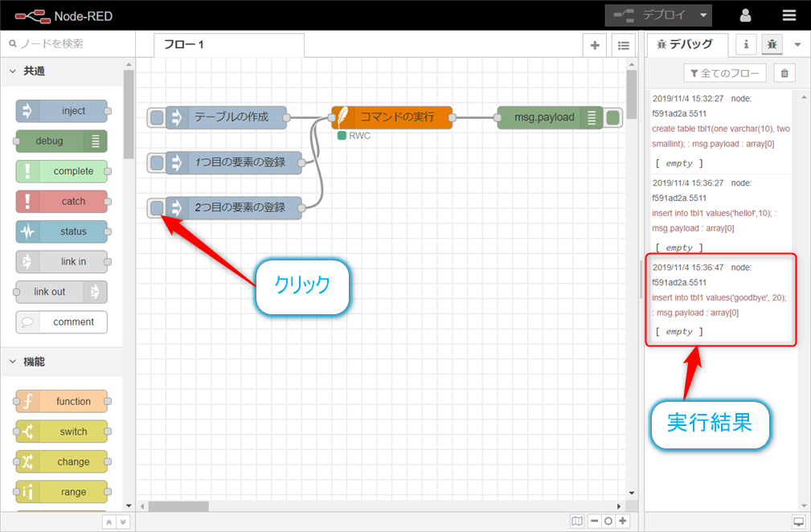The image size is (811, 532).
Task: Select the debug node in palette
Action: pos(62,141)
